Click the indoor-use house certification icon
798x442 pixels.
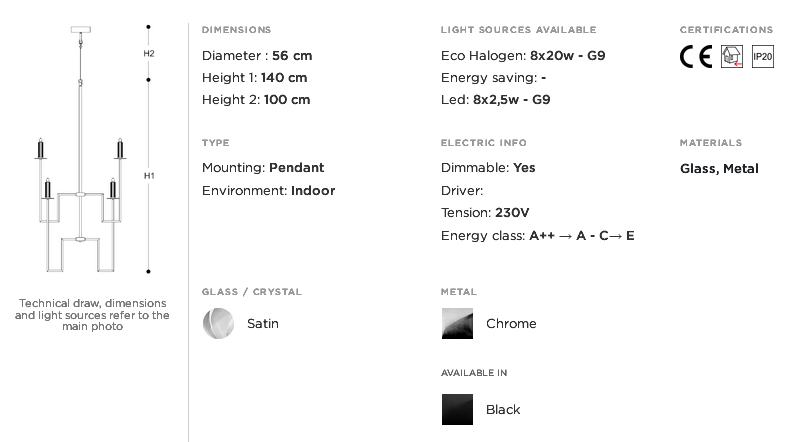732,57
